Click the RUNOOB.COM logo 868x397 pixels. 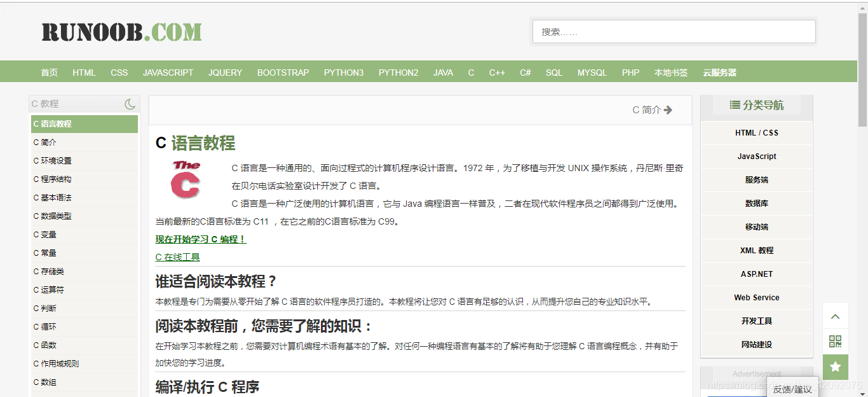point(121,31)
